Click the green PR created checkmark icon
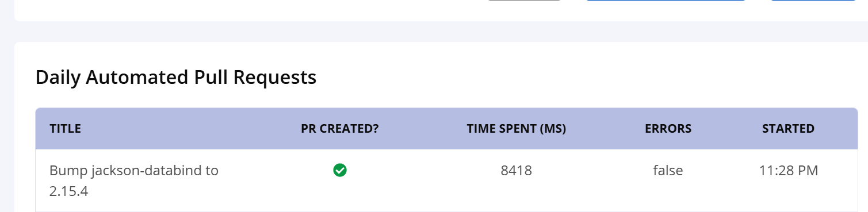This screenshot has height=212, width=868. click(x=340, y=170)
